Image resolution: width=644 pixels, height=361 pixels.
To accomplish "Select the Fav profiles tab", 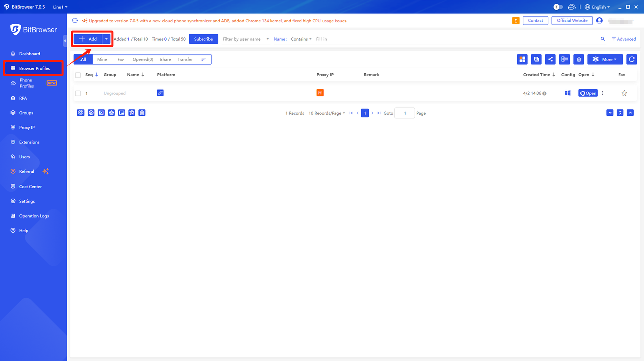I will pyautogui.click(x=121, y=59).
